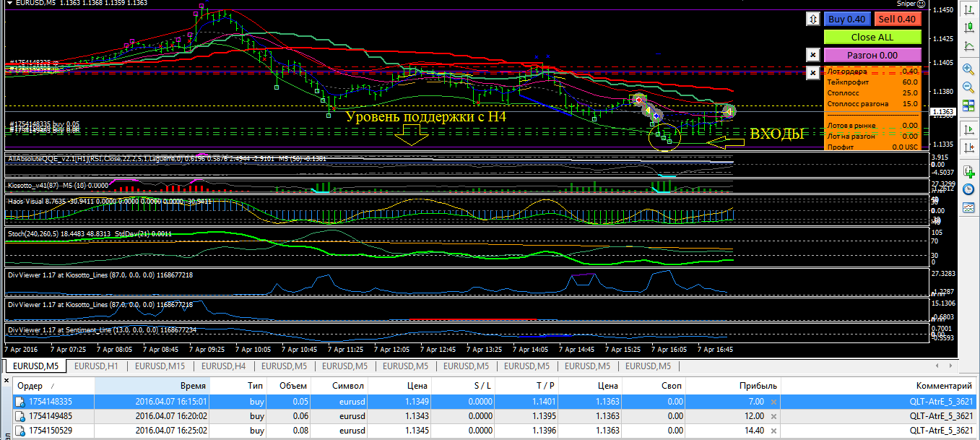
Task: Toggle the x box beside Разгон
Action: (812, 54)
